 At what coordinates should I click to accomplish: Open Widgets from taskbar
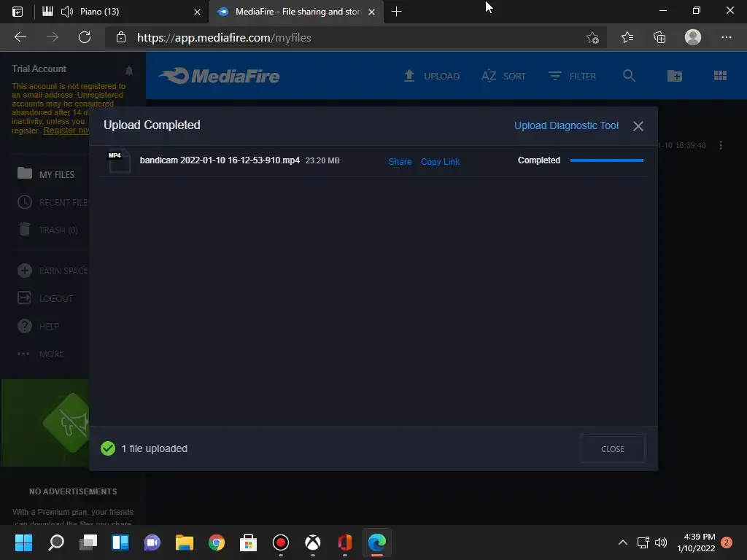120,542
